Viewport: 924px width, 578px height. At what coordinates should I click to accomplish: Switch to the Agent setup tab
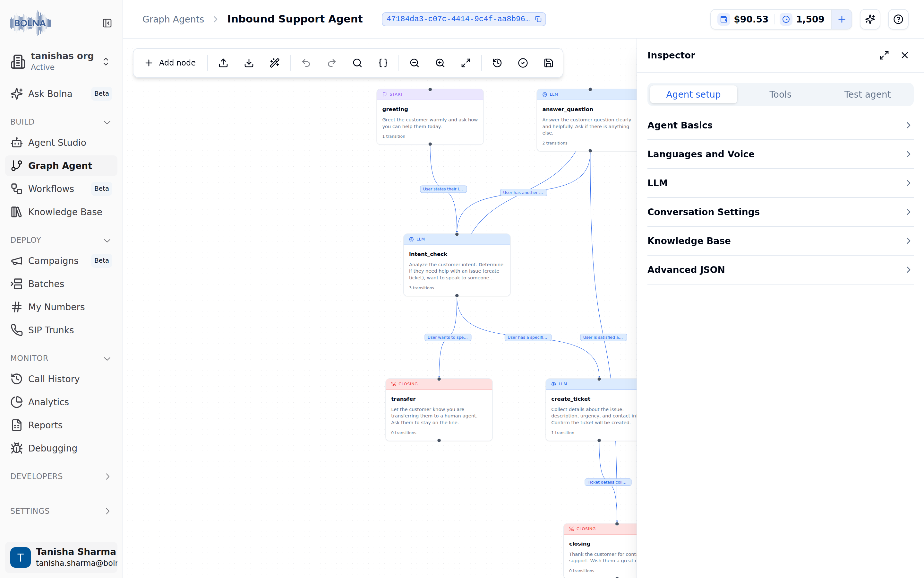coord(693,94)
